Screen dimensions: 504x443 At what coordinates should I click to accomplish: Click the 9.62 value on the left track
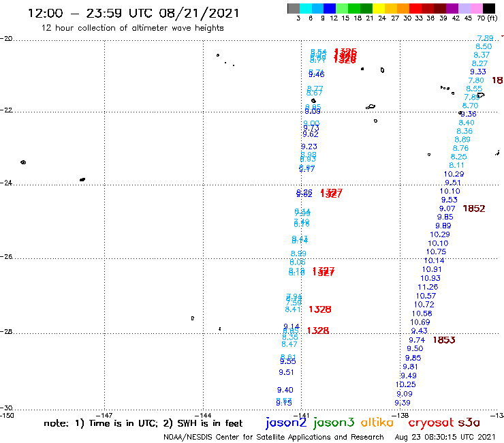311,134
